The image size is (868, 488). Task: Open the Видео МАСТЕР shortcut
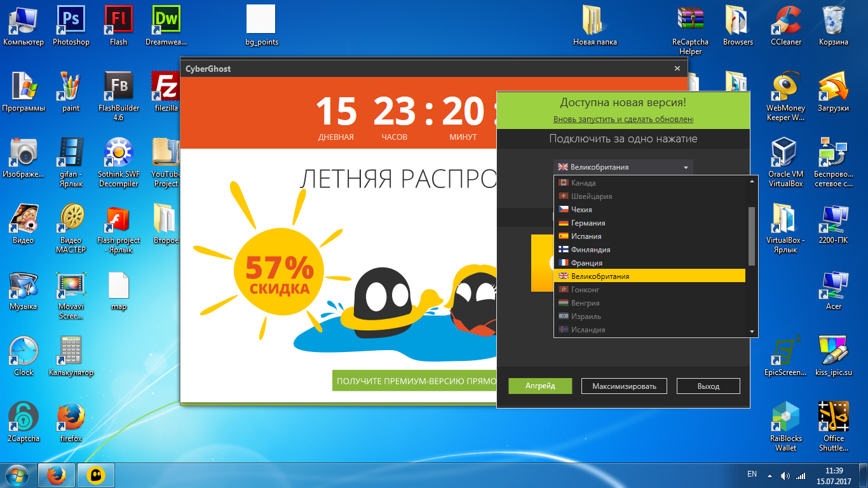[x=71, y=228]
